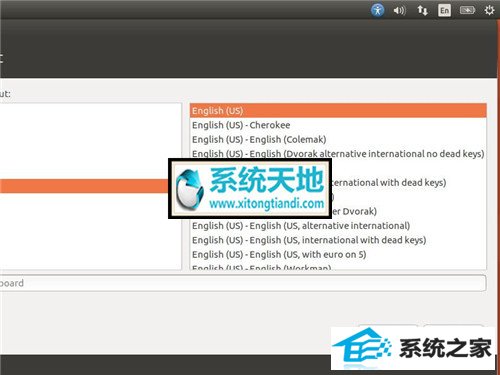Select Dvorak alternative international no dead keys
Viewport: 500px width, 375px height.
(x=338, y=154)
